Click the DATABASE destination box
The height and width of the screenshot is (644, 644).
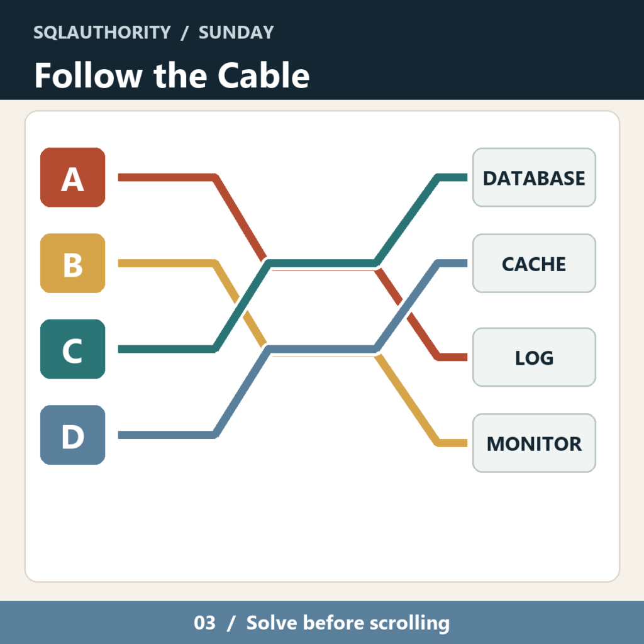pyautogui.click(x=534, y=177)
